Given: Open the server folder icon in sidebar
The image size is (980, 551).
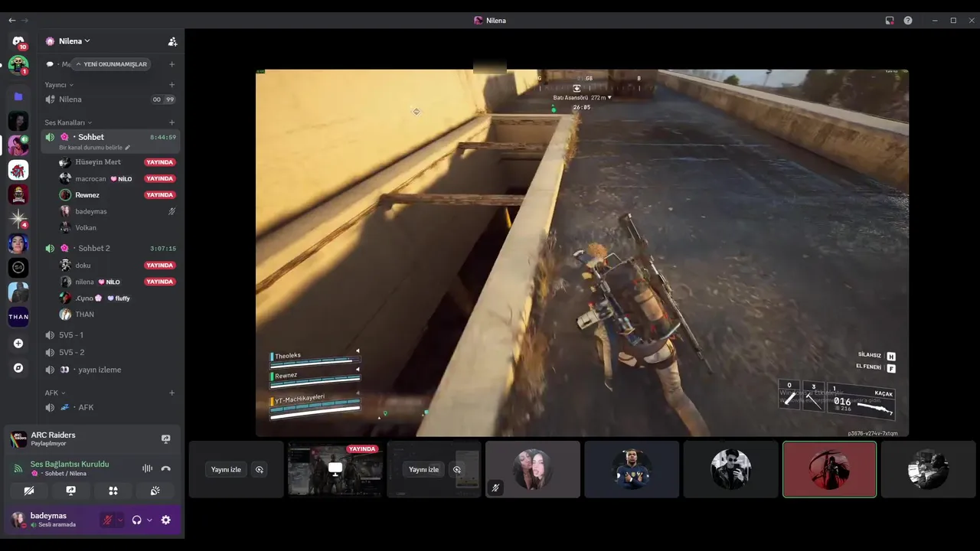Looking at the screenshot, I should 18,96.
